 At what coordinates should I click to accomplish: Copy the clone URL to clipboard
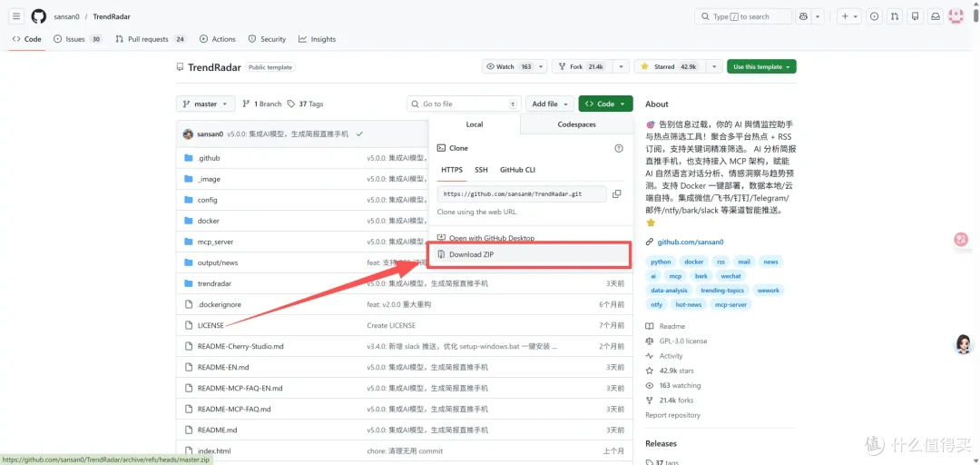(x=617, y=194)
